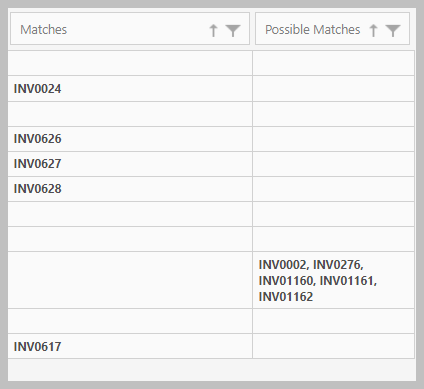Click the Matches column header label
This screenshot has height=389, width=424.
pyautogui.click(x=44, y=30)
